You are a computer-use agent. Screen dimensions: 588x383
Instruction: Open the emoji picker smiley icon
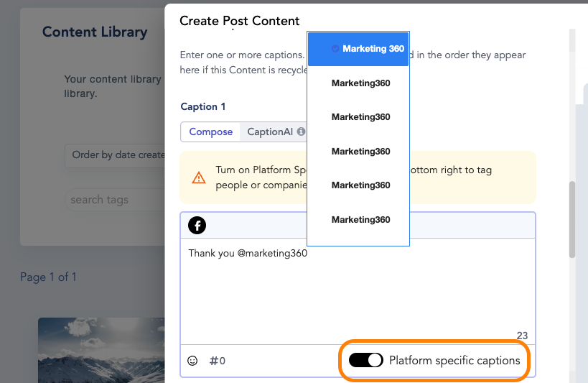(192, 361)
